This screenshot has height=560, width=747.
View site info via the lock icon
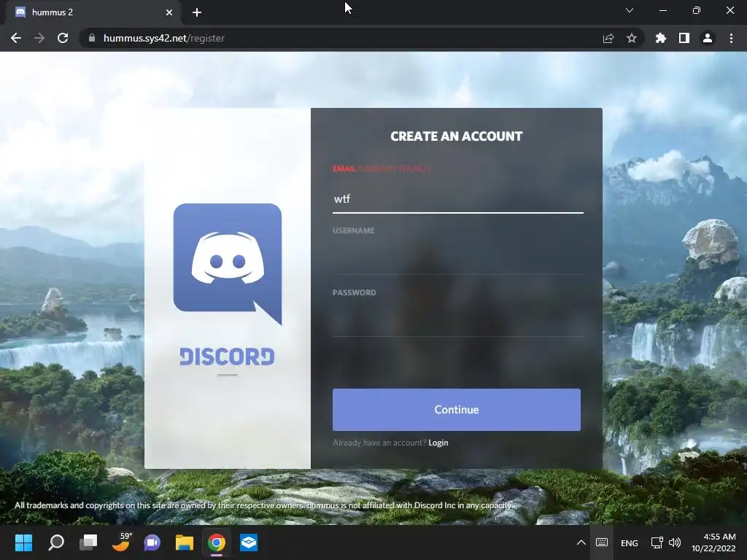coord(92,38)
